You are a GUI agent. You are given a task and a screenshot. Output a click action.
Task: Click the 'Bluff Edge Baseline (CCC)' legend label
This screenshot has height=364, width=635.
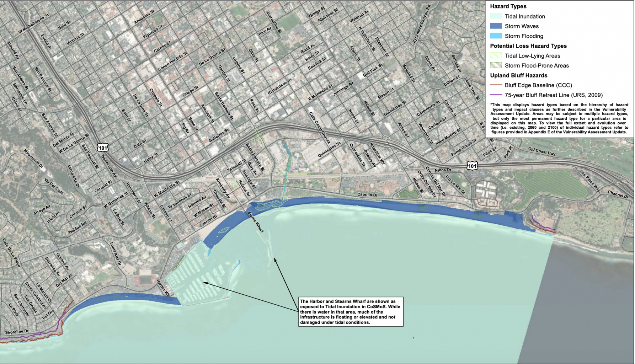click(538, 85)
